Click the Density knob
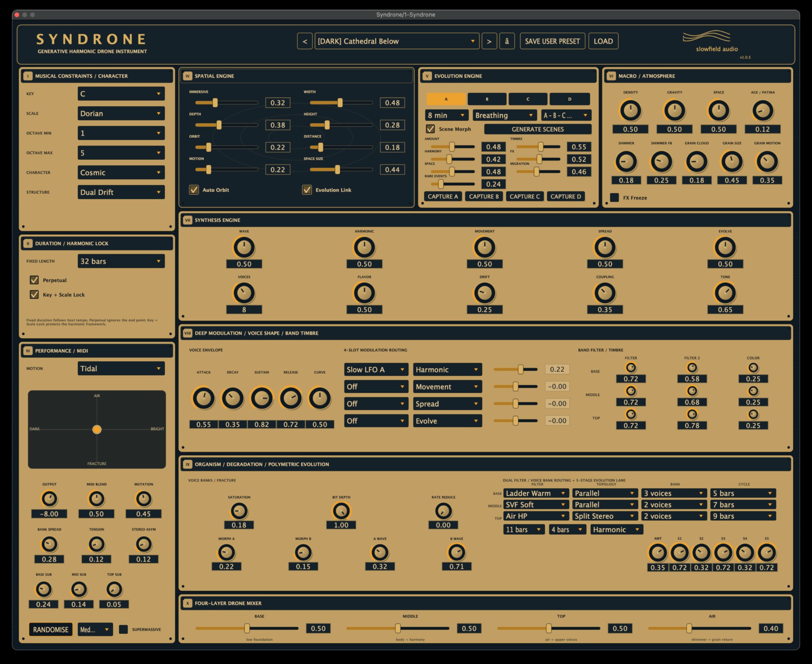This screenshot has height=664, width=812. (x=630, y=111)
